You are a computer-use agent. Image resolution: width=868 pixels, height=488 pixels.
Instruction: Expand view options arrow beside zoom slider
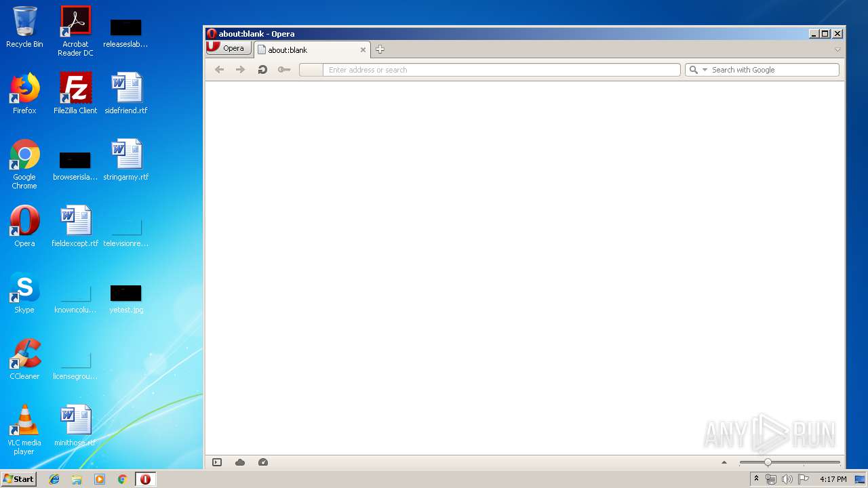coord(724,462)
